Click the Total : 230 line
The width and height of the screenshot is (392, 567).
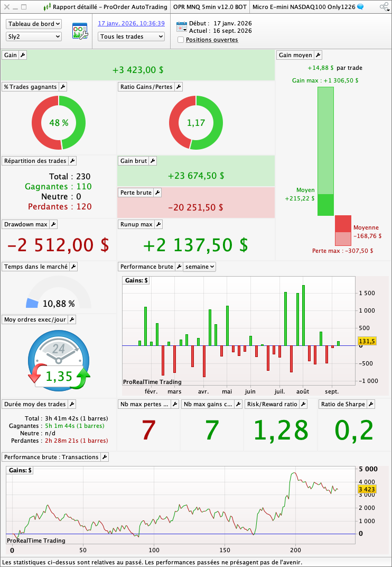pos(70,177)
